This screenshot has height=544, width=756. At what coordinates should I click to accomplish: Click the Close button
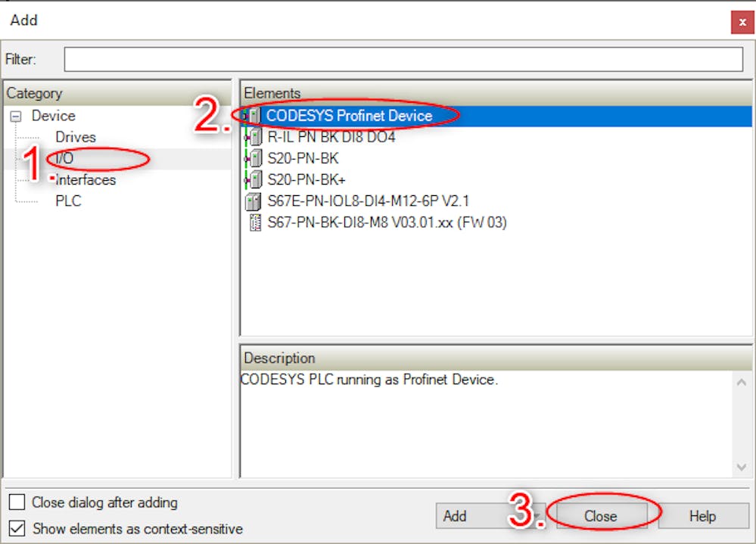click(x=602, y=516)
